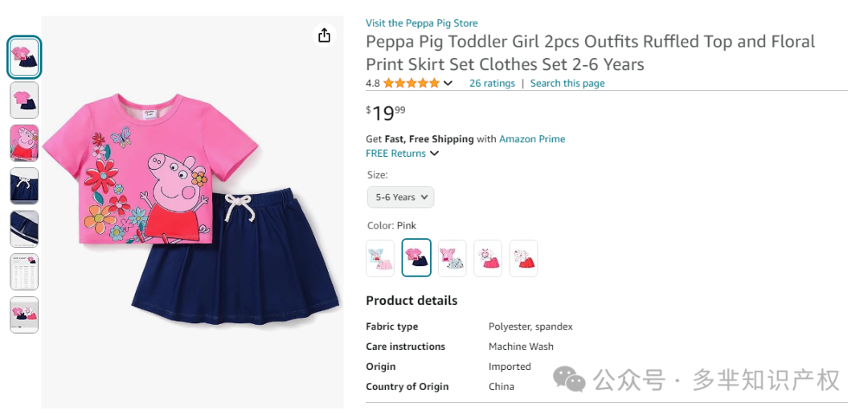This screenshot has width=868, height=415.
Task: Open the 26 ratings link
Action: [x=492, y=84]
